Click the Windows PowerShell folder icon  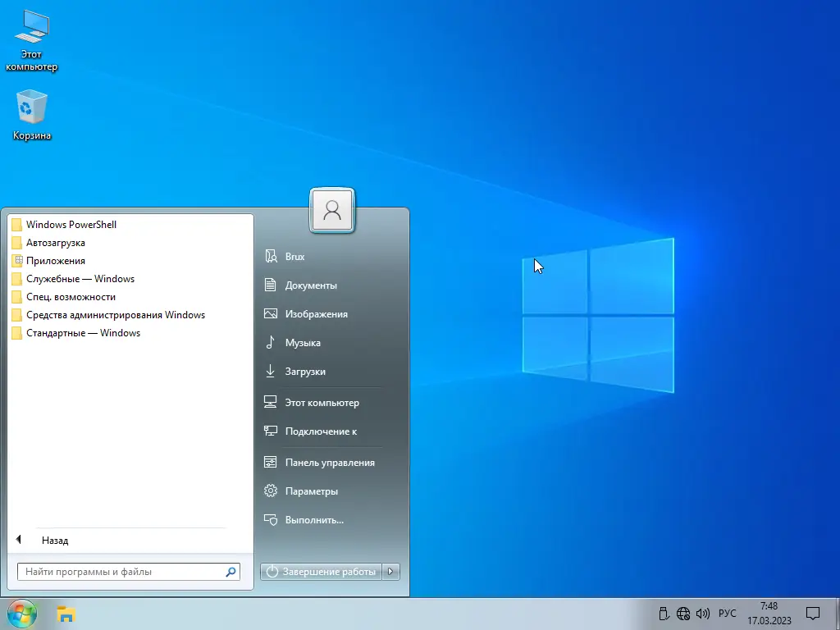[16, 225]
